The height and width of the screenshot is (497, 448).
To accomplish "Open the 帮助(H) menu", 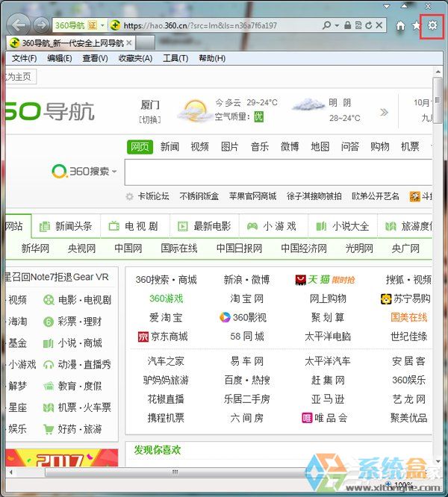I will pos(212,58).
